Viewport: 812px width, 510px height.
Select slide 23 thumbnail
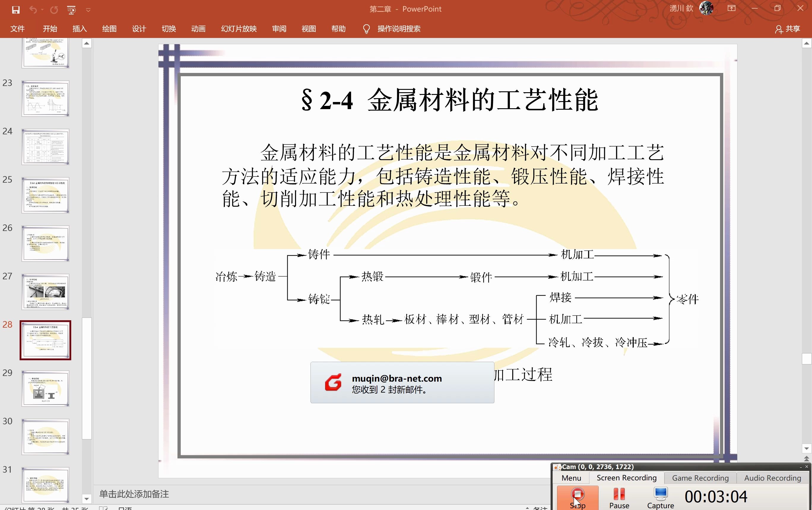coord(45,98)
